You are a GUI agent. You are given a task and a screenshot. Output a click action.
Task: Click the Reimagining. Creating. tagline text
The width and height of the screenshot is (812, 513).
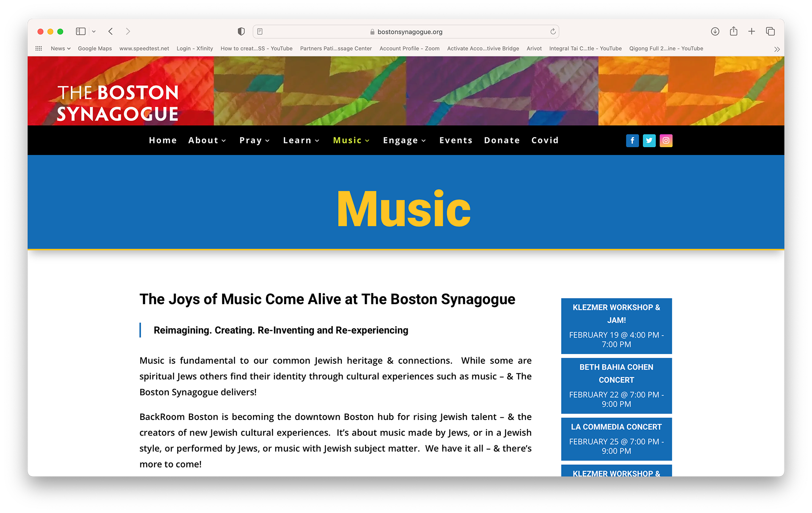281,330
